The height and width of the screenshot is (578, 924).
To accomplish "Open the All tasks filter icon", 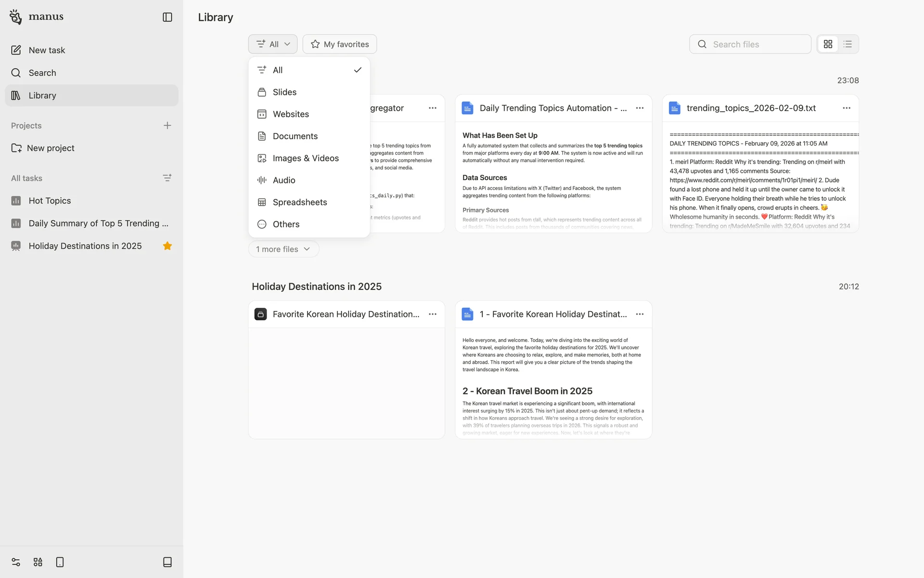I will [167, 178].
